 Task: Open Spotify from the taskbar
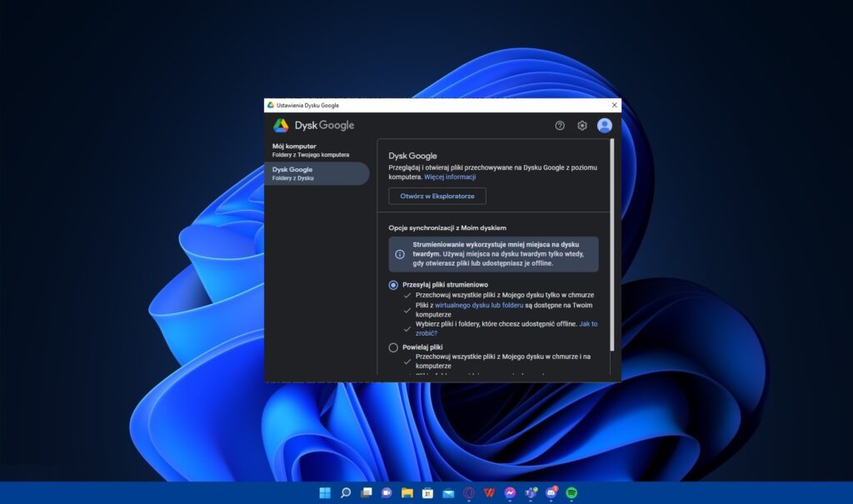[571, 493]
